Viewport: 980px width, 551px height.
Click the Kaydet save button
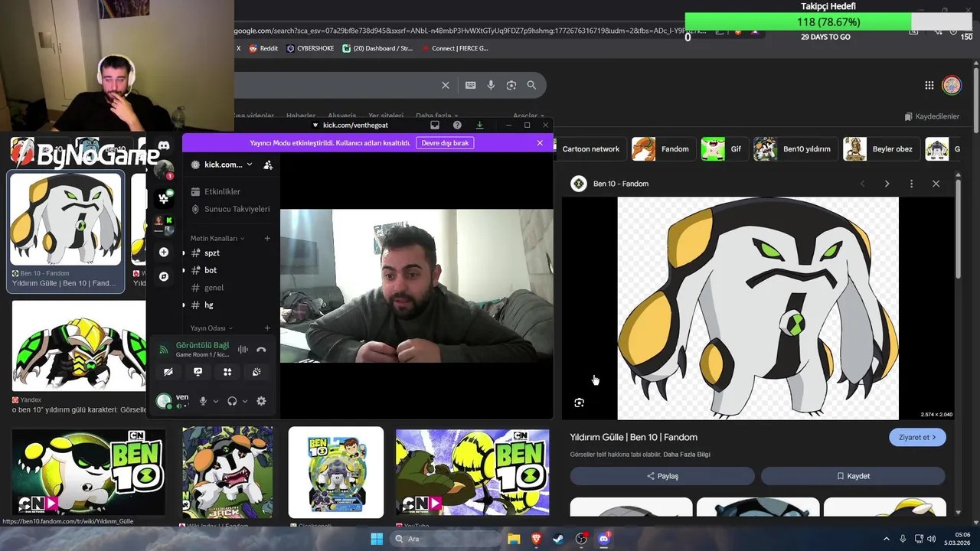(853, 476)
